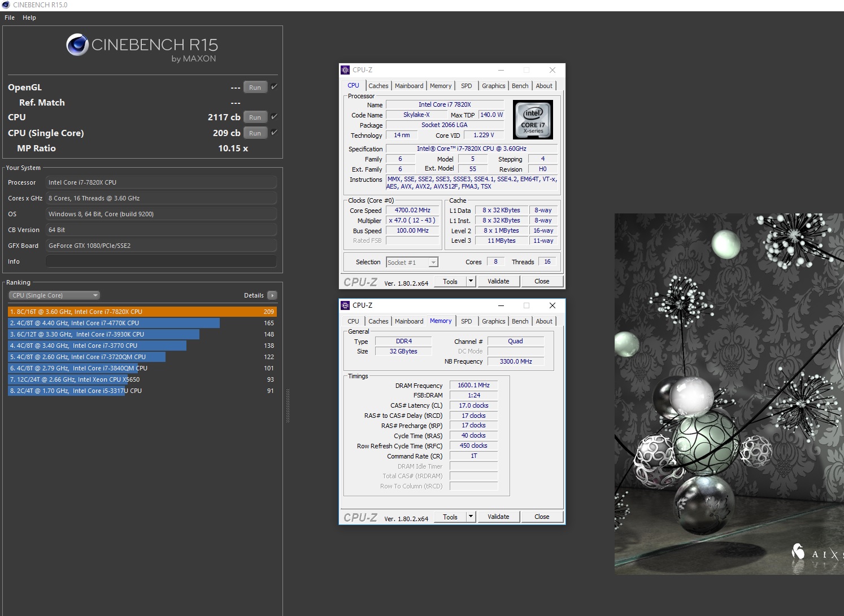Viewport: 844px width, 616px height.
Task: Click the Intel Core i7 X-series logo
Action: click(533, 120)
